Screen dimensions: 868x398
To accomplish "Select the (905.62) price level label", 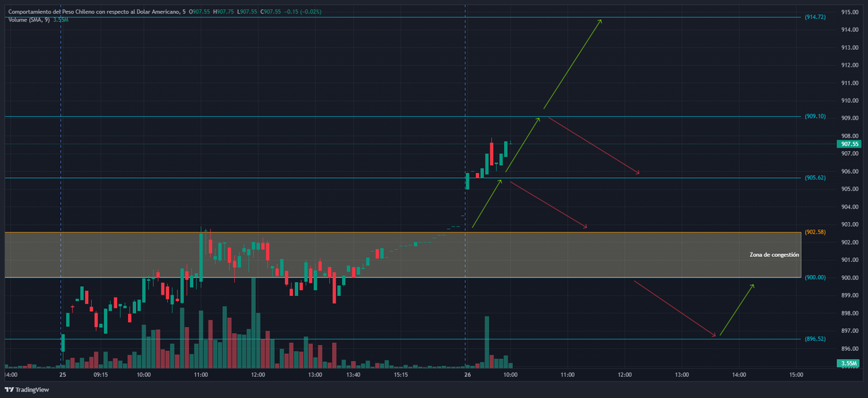I will point(815,178).
